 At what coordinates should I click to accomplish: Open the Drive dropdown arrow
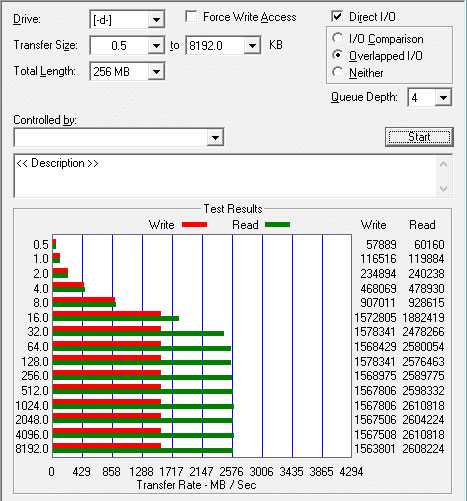pos(156,20)
